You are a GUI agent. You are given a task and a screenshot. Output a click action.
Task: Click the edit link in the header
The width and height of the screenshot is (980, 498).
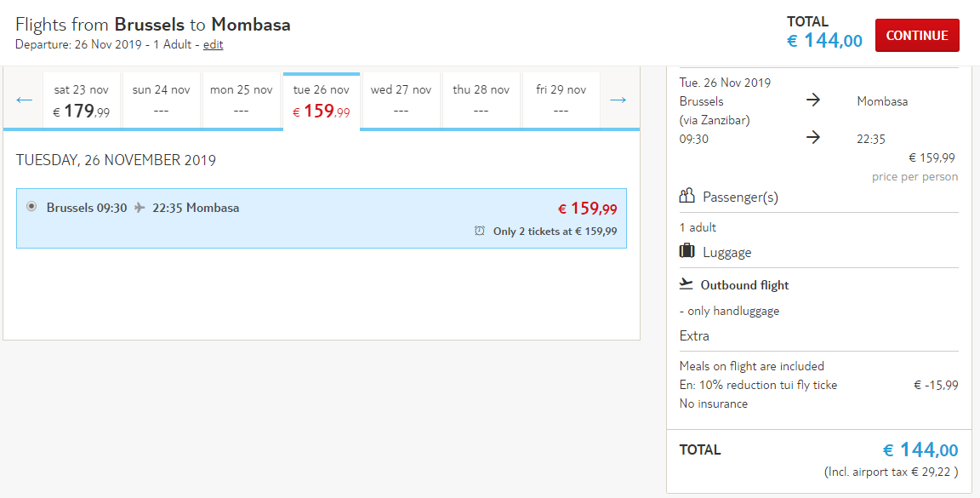pyautogui.click(x=214, y=44)
